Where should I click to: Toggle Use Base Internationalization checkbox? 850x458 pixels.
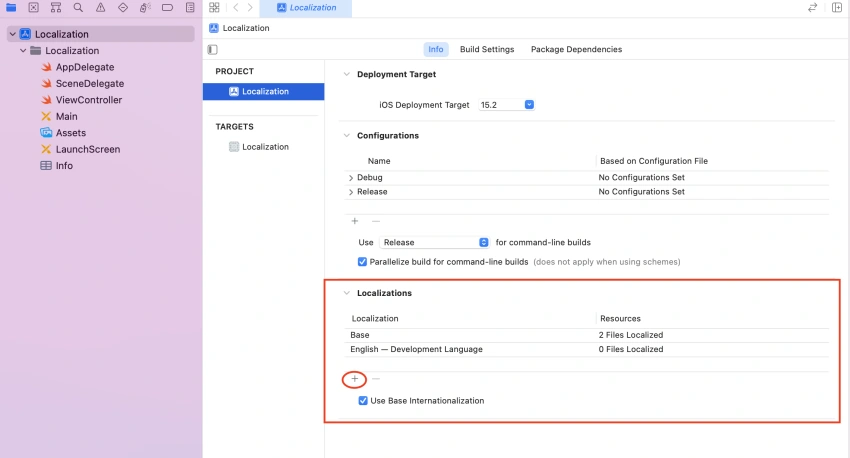point(363,401)
